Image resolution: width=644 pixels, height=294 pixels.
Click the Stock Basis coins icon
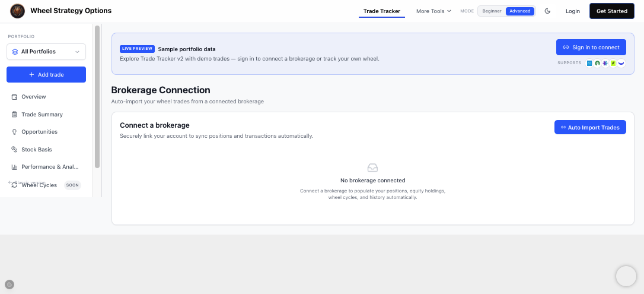pos(14,149)
